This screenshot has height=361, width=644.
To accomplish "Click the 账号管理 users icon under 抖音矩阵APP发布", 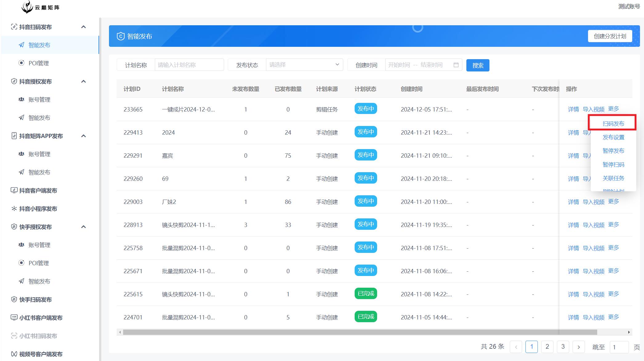I will coord(21,154).
